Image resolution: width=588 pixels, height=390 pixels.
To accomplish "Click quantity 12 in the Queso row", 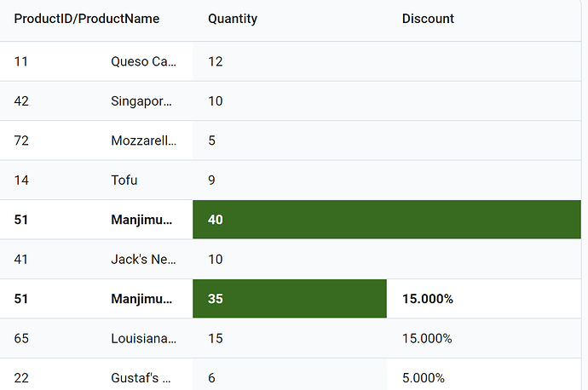I will (216, 61).
